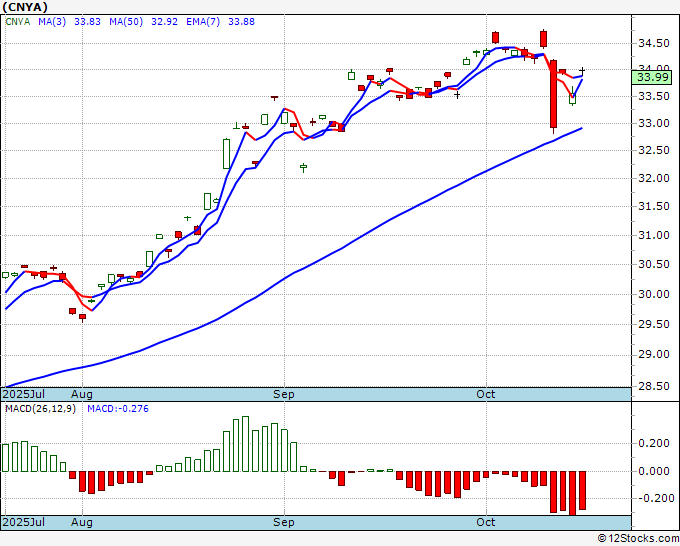Click the 0.000 MACD axis label

point(654,471)
